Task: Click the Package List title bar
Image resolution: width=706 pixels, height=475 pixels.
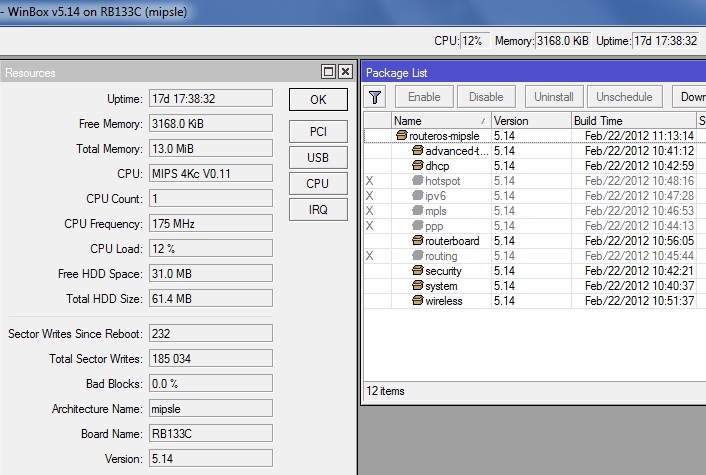Action: click(x=534, y=72)
